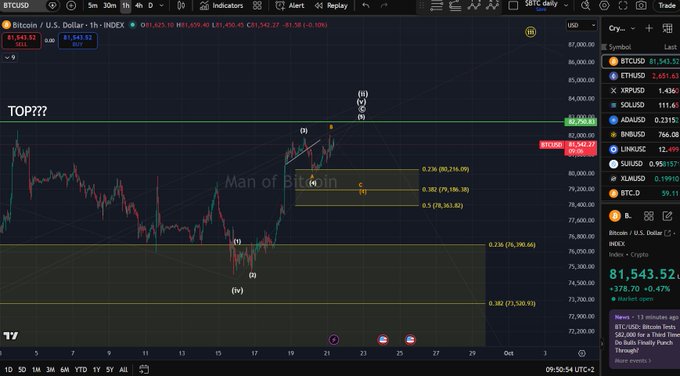Viewport: 680px width, 376px height.
Task: Select BTC.D in the watchlist
Action: coord(641,193)
